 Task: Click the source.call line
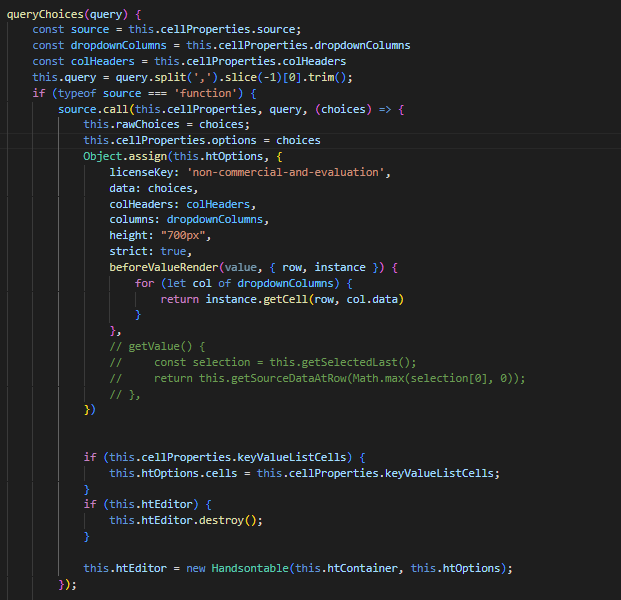(231, 109)
